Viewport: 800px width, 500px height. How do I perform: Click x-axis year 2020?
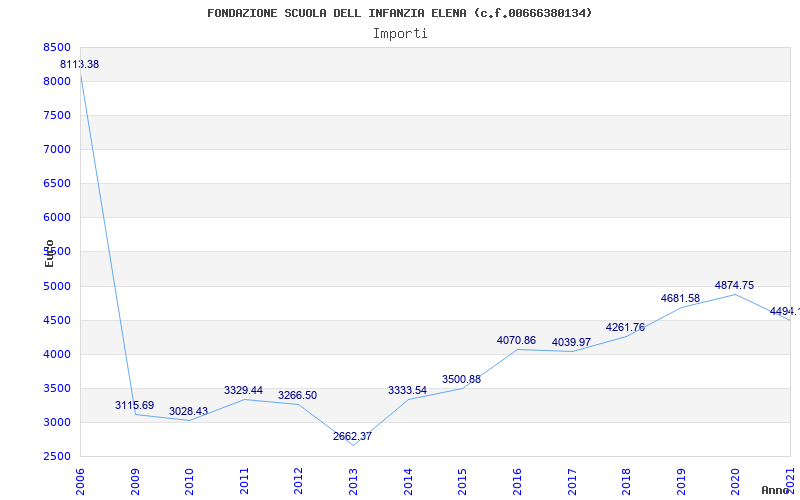click(x=735, y=482)
